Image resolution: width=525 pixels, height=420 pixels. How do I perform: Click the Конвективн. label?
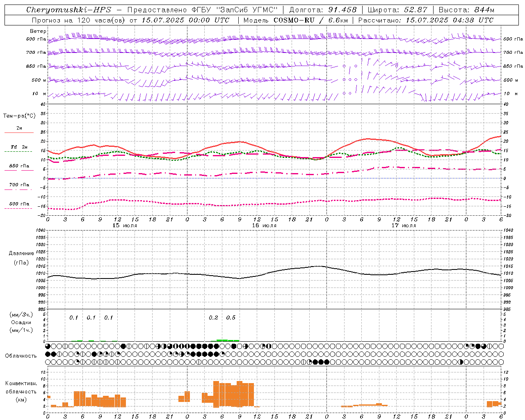coord(21,383)
